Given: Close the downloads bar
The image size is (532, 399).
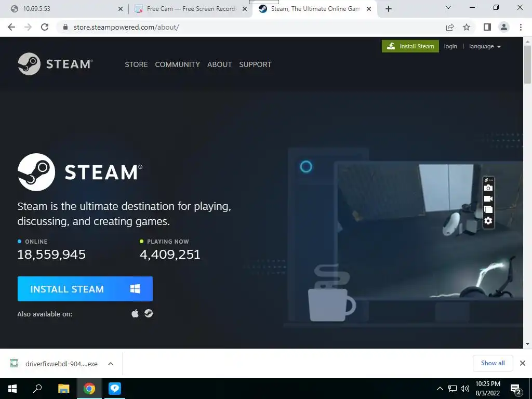Looking at the screenshot, I should tap(523, 363).
